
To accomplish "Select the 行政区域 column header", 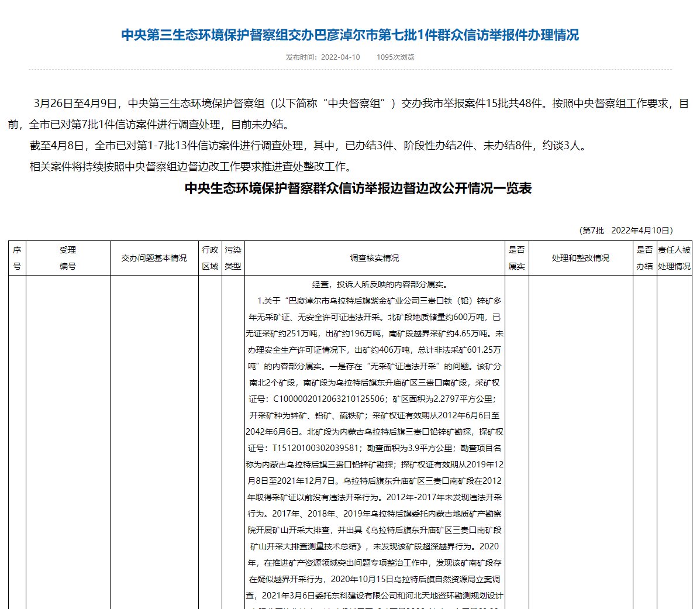I will (210, 258).
